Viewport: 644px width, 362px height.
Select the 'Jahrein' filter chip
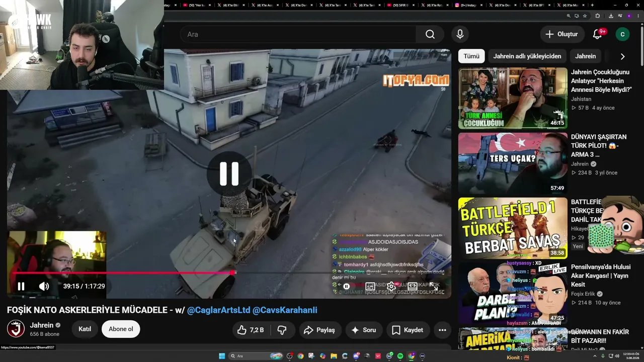[x=585, y=56]
